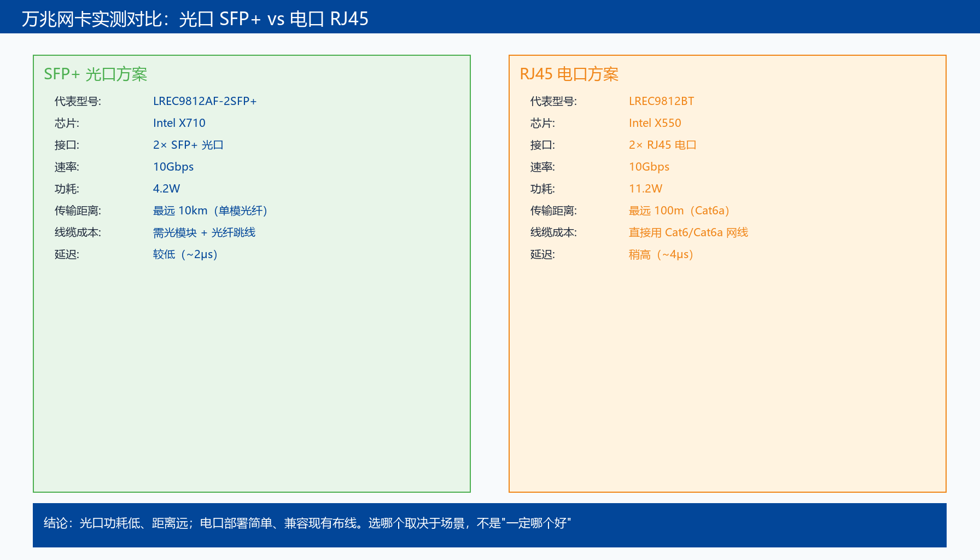Click the power value "4.2W"

click(x=166, y=189)
